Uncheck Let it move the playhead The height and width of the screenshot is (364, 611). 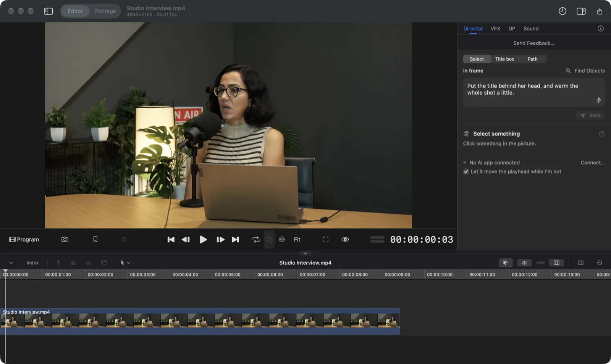pyautogui.click(x=466, y=172)
